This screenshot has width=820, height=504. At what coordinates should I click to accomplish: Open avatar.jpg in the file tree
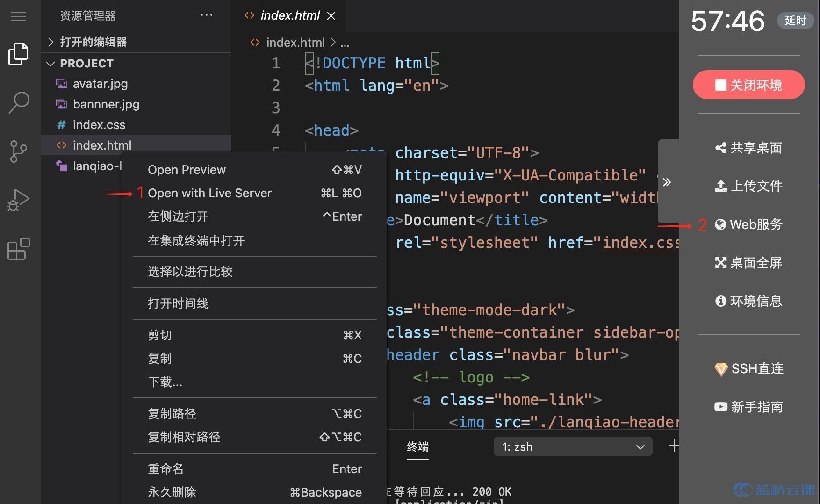136,84
